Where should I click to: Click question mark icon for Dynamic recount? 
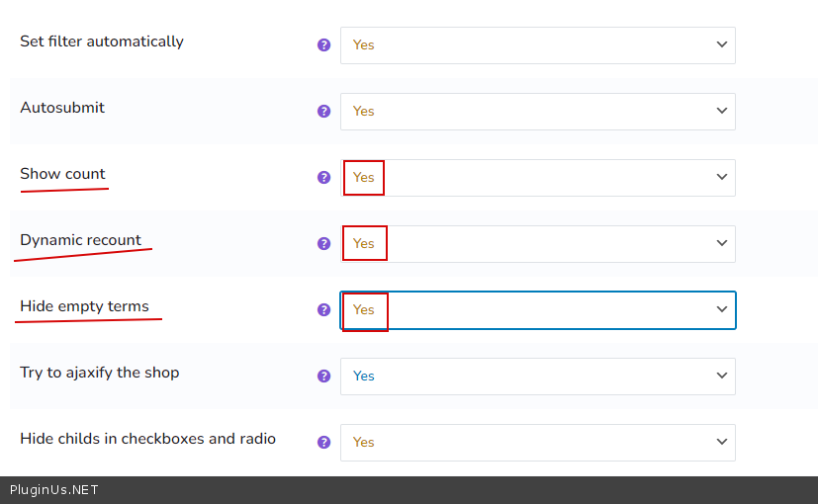click(323, 243)
